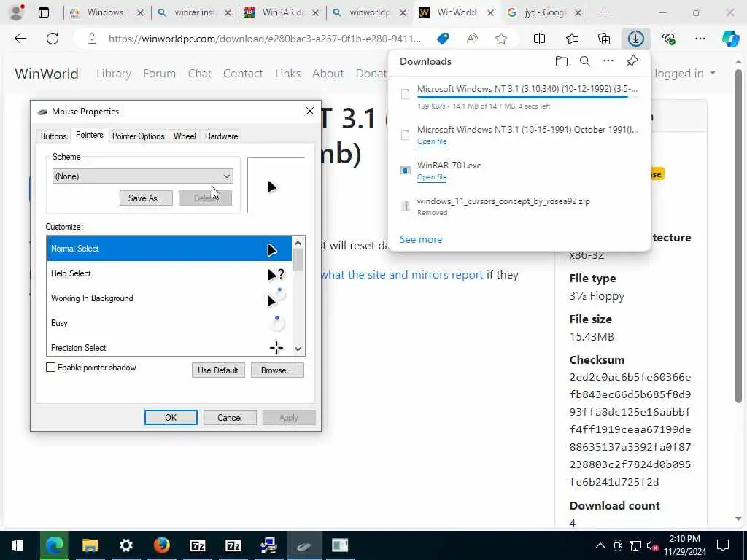Open Edge tab actions menu icon
The image size is (747, 560).
[x=43, y=12]
